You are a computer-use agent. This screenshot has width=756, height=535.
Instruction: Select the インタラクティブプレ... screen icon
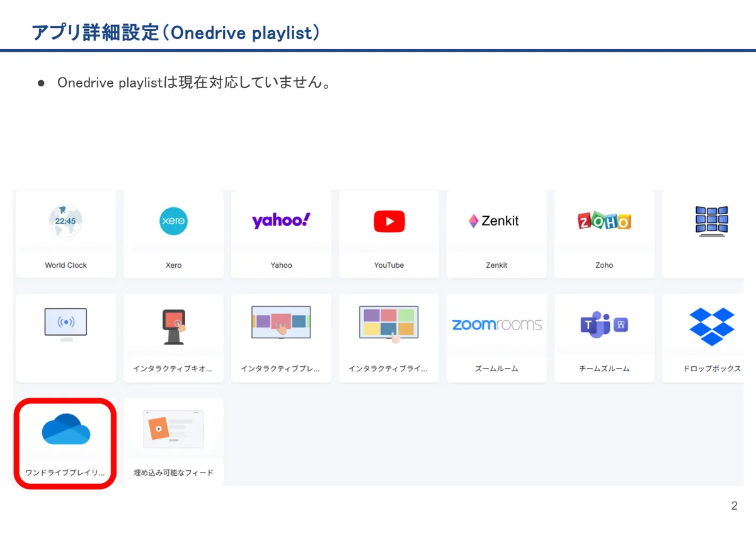point(281,323)
